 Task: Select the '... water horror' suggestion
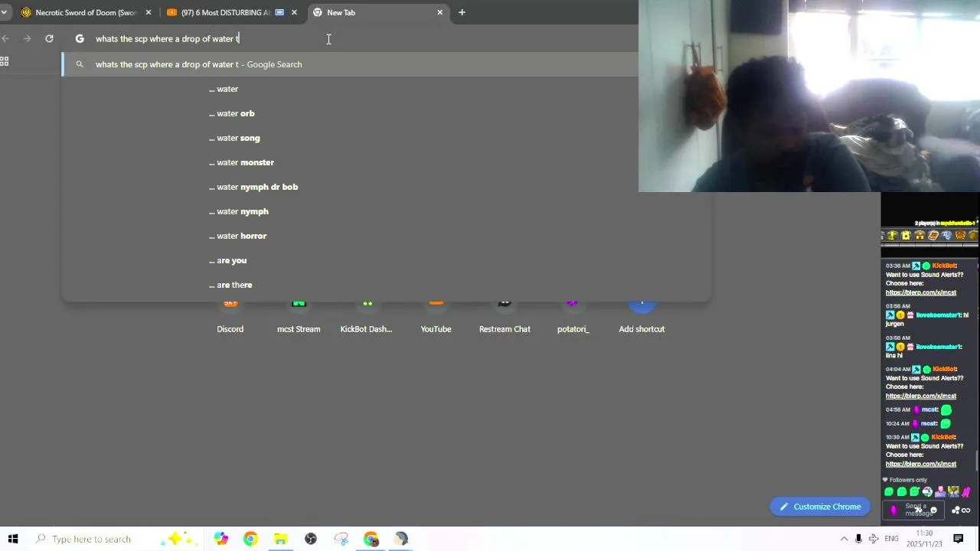(386, 236)
